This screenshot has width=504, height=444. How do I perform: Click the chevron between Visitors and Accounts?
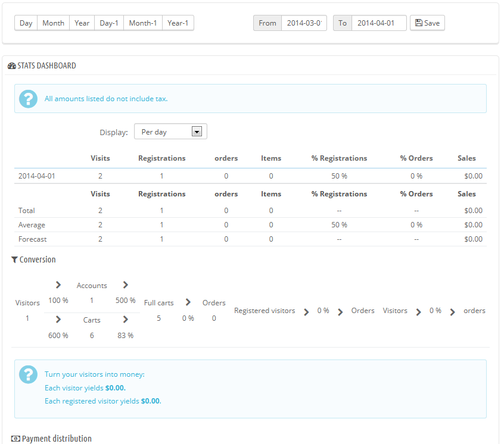[58, 284]
